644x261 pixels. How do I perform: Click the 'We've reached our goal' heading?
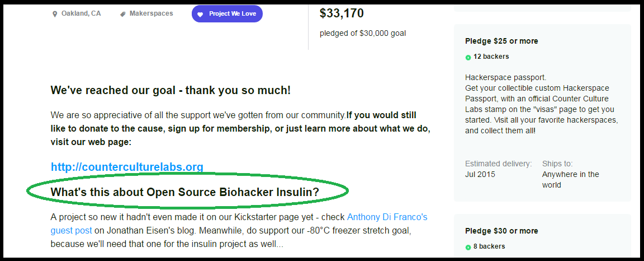click(171, 90)
